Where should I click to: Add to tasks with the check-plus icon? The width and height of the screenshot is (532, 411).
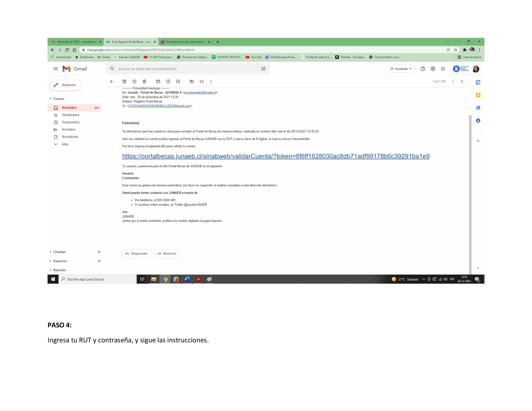[178, 82]
